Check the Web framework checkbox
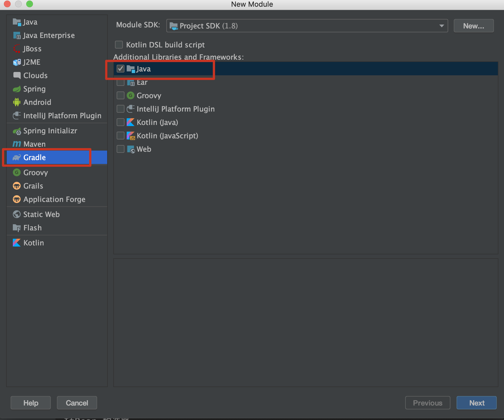Viewport: 504px width, 420px height. (x=121, y=149)
